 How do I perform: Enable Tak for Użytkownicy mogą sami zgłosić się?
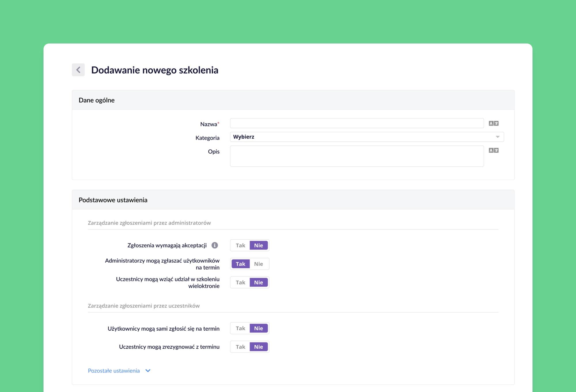pyautogui.click(x=240, y=328)
